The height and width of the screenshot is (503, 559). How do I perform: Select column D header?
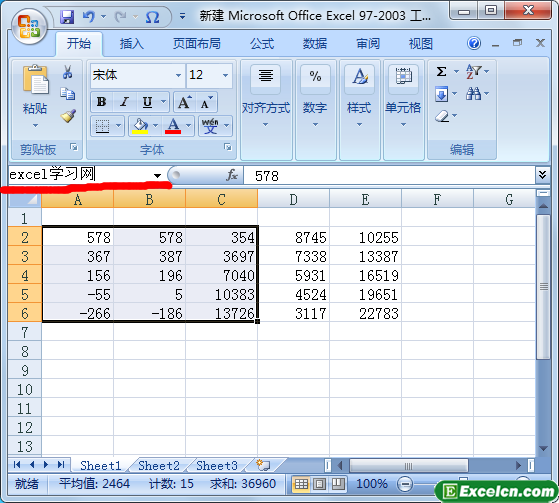[x=293, y=199]
